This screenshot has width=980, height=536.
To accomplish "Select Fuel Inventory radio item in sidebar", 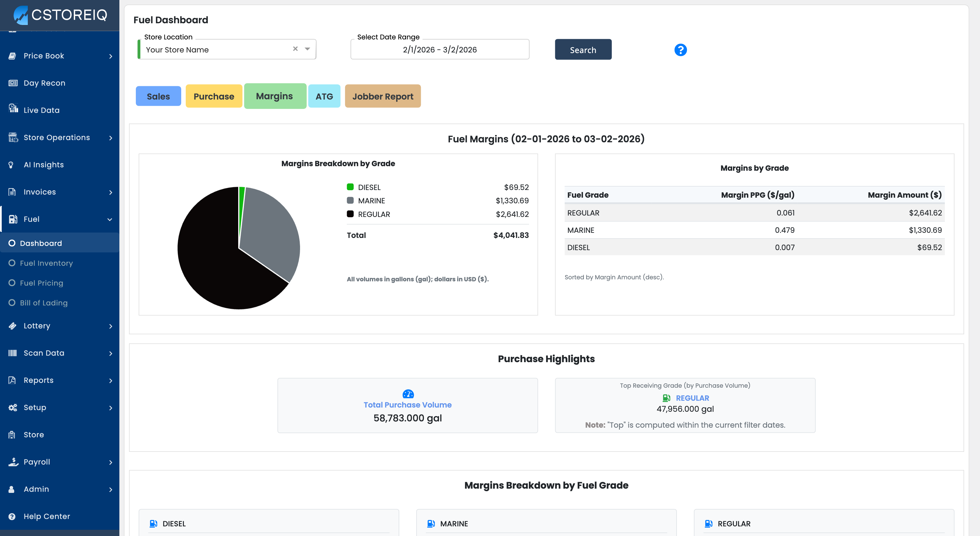I will click(x=46, y=263).
